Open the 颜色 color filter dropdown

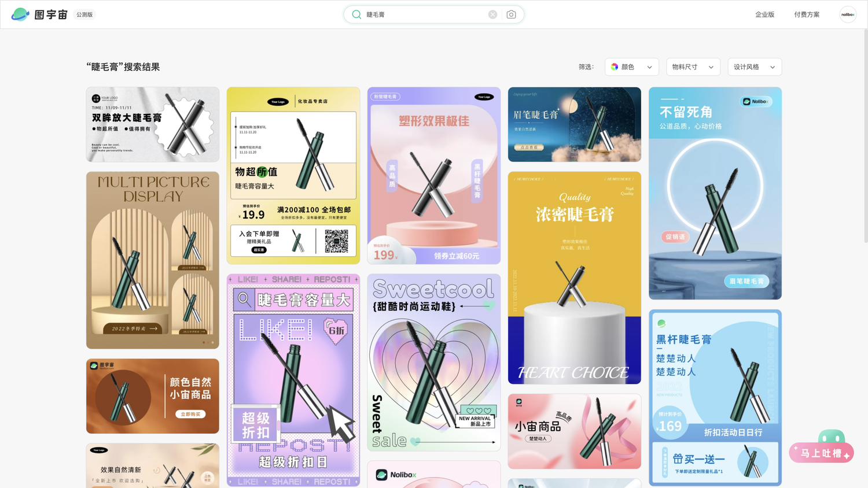coord(632,67)
